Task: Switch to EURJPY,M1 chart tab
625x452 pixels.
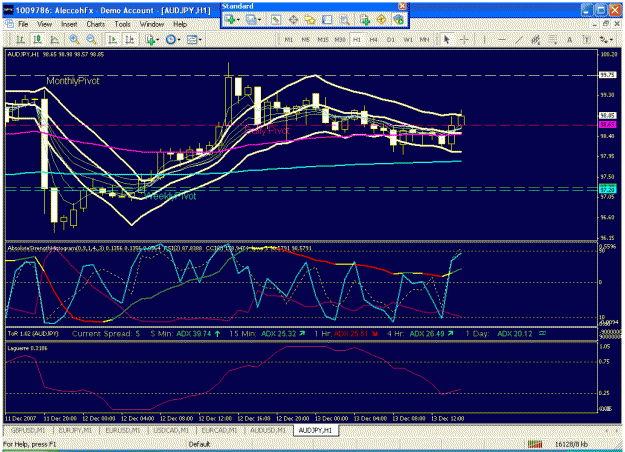Action: pos(75,430)
